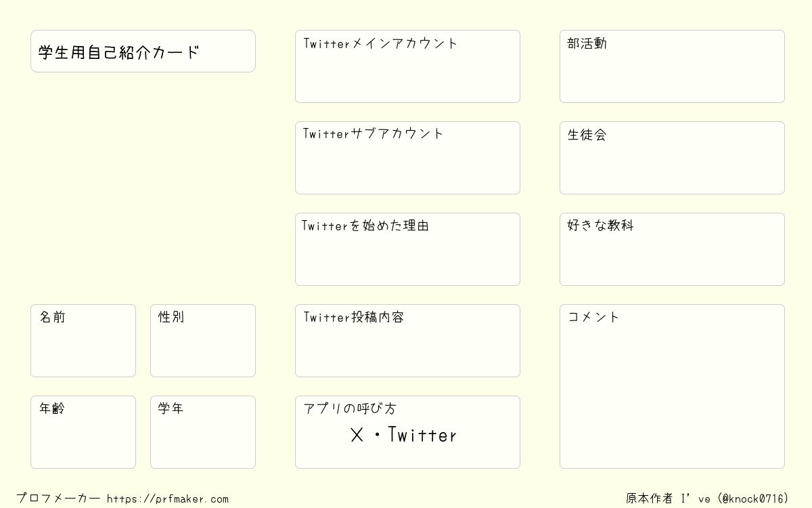This screenshot has height=508, width=812.
Task: Open the https://prfmaker.com link
Action: click(x=168, y=499)
